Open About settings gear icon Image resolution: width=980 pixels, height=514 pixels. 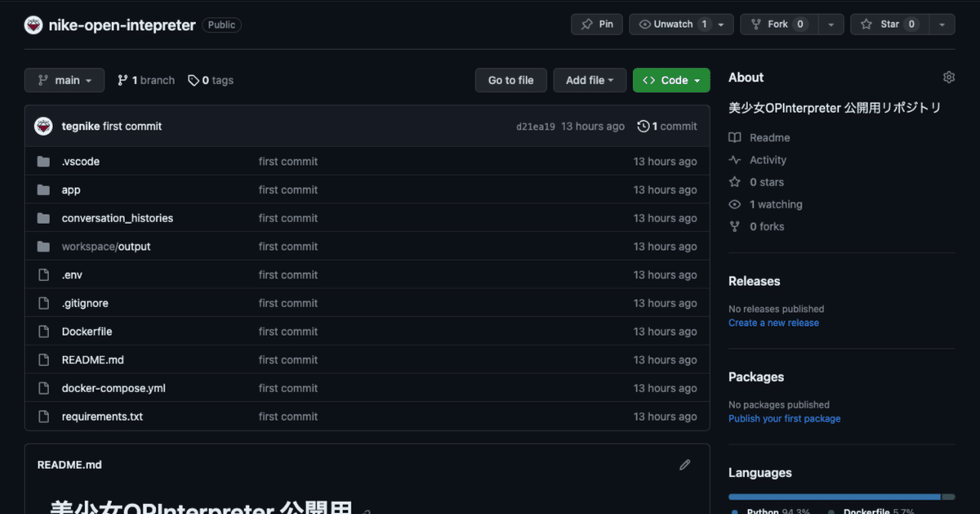pyautogui.click(x=949, y=78)
